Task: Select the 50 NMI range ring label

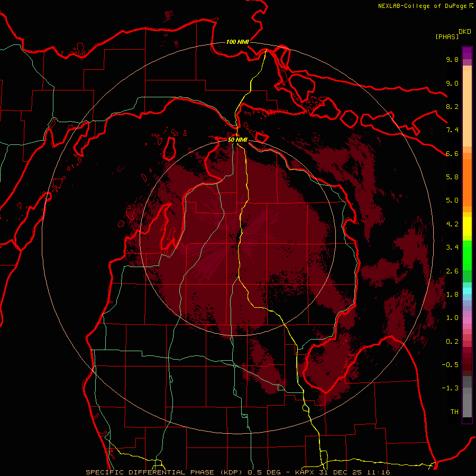Action: 237,140
